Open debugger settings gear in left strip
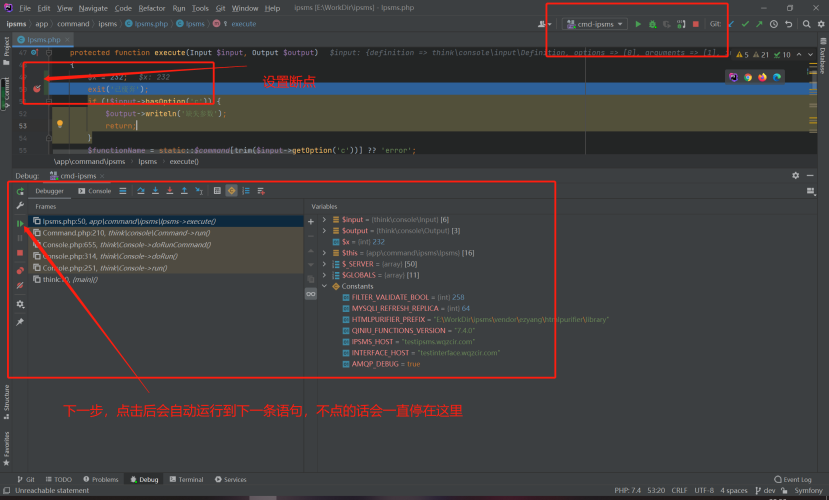This screenshot has height=500, width=829. click(x=20, y=304)
